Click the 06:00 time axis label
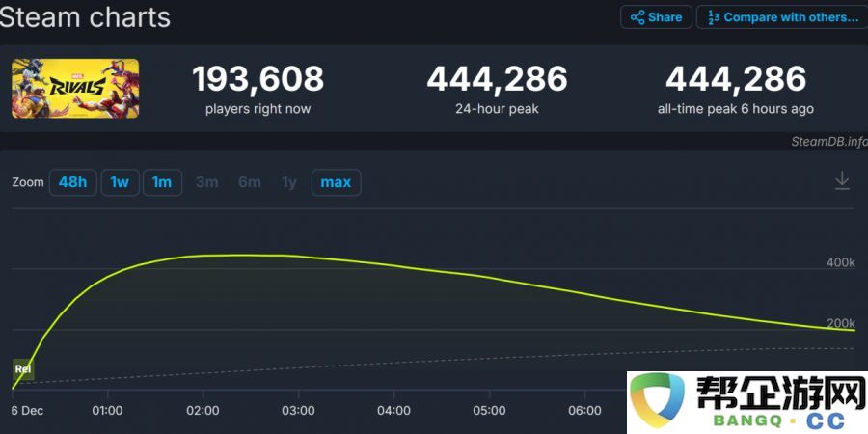Image resolution: width=868 pixels, height=434 pixels. pos(585,411)
